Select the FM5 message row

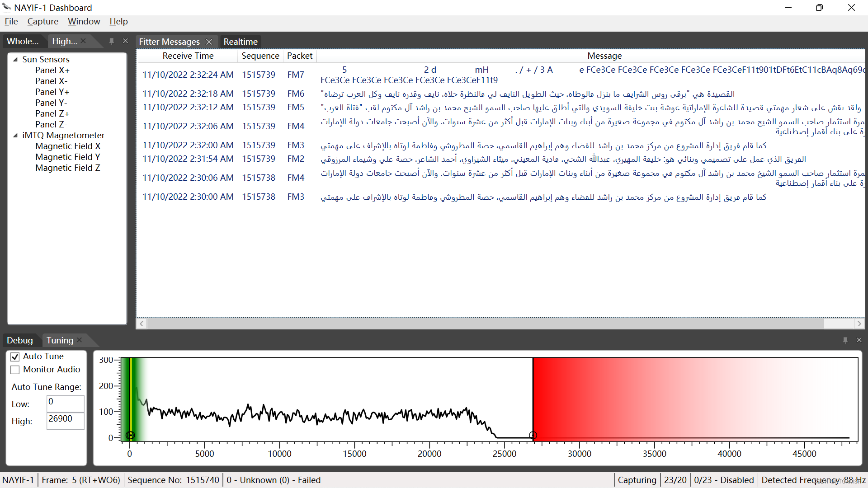(x=500, y=107)
